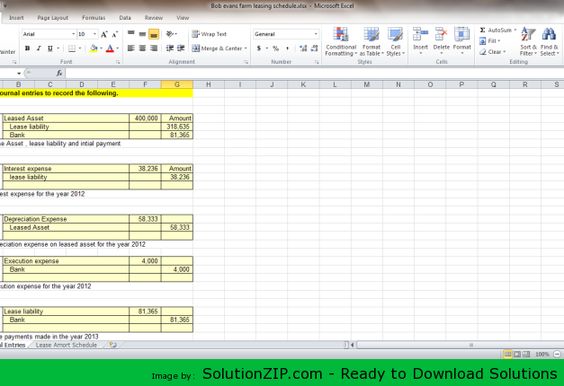This screenshot has height=386, width=564.
Task: Click Merge & Center button
Action: pyautogui.click(x=217, y=48)
